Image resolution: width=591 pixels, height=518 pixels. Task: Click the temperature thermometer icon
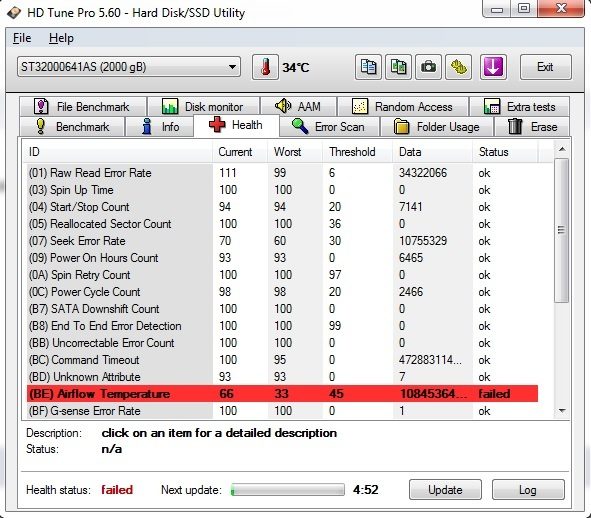tap(265, 67)
